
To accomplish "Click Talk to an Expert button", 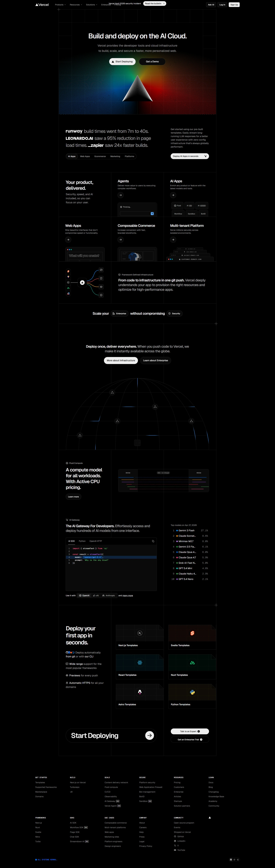I will [x=190, y=732].
